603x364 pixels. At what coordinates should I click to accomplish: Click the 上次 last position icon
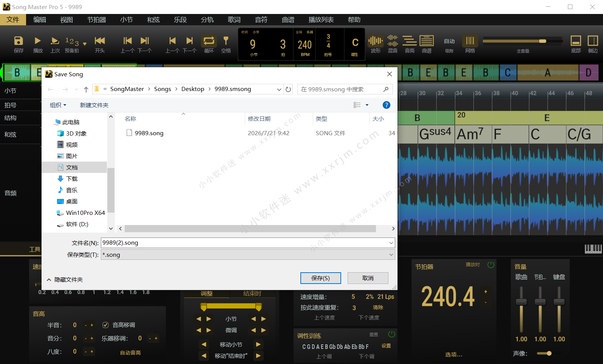[55, 41]
